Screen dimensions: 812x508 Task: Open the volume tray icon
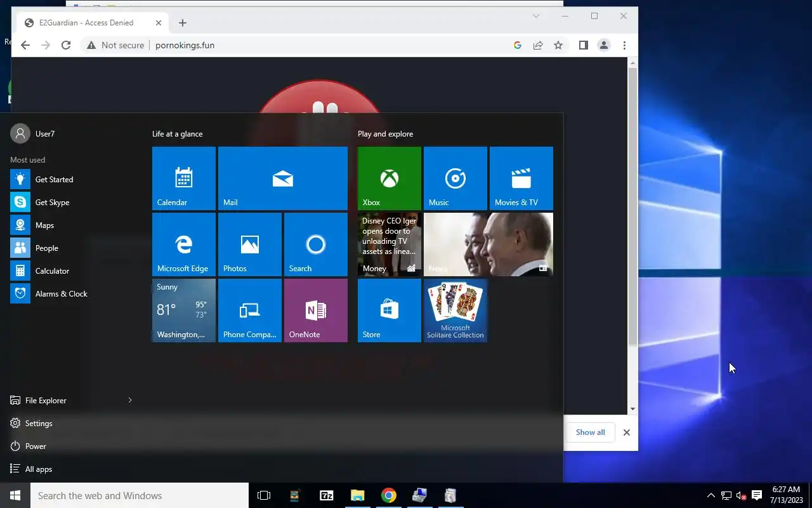(x=741, y=495)
